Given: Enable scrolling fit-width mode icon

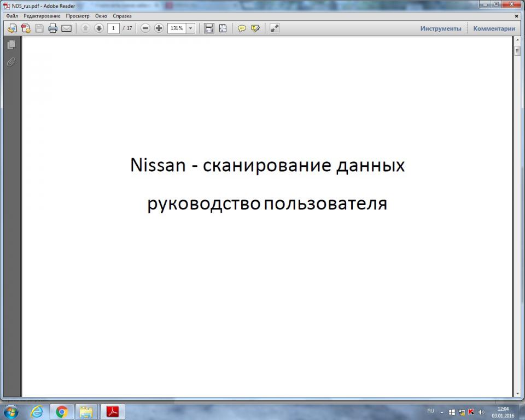Looking at the screenshot, I should (x=209, y=28).
